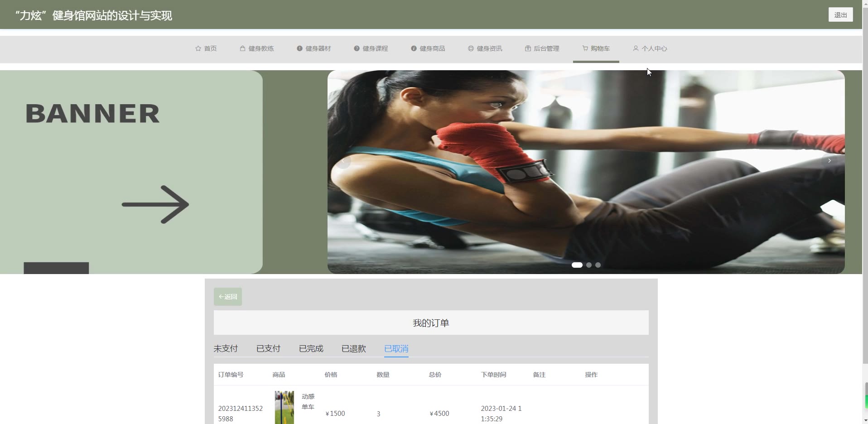Click the 备注 column header
This screenshot has width=868, height=424.
click(x=539, y=375)
